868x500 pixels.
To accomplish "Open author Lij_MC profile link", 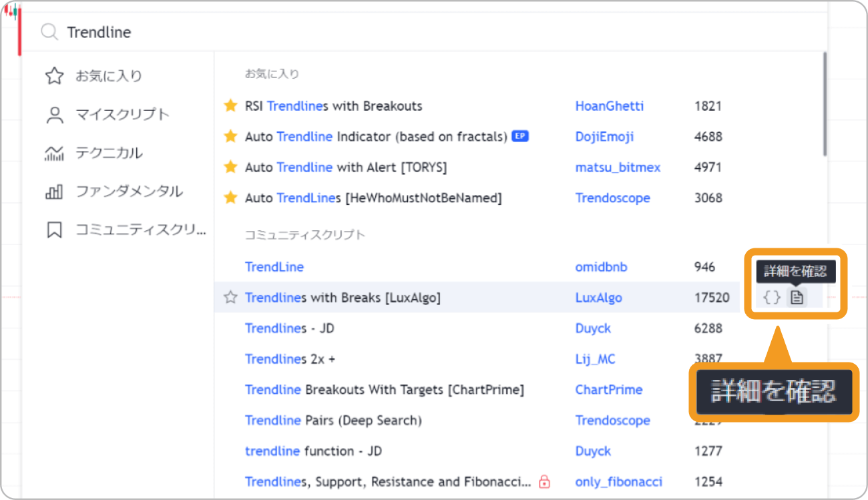I will coord(596,359).
